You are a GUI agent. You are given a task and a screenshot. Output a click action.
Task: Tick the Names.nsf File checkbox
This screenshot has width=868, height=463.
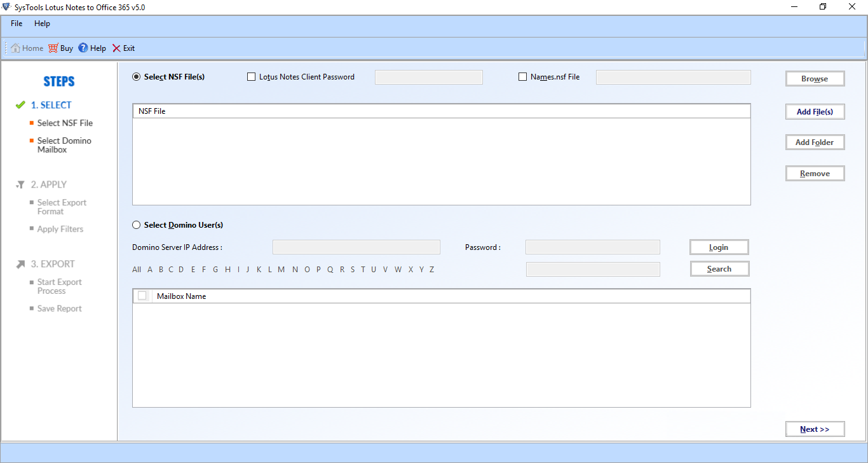point(523,77)
